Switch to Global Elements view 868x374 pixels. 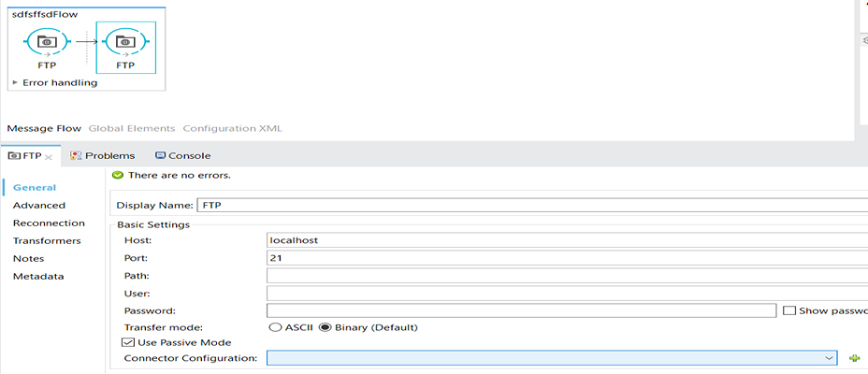point(131,128)
